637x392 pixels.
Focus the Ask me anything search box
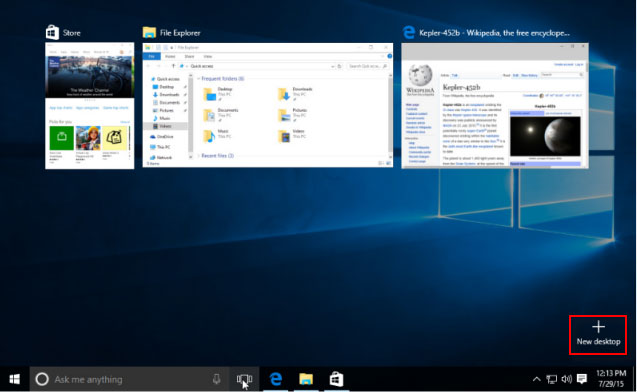click(x=130, y=379)
